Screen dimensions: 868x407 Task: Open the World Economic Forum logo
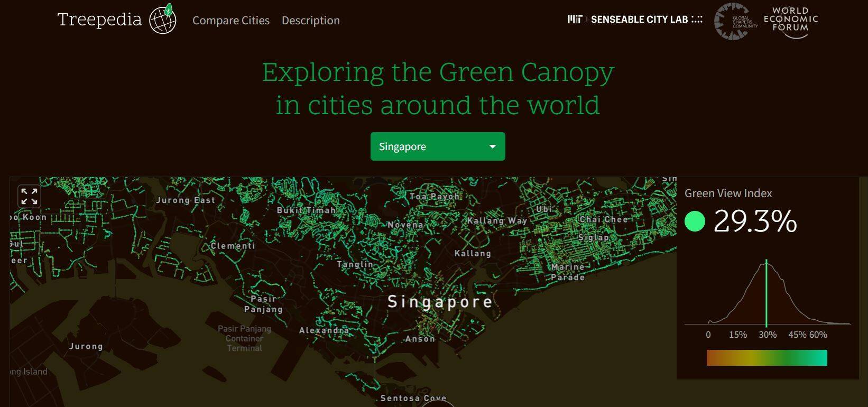point(791,22)
